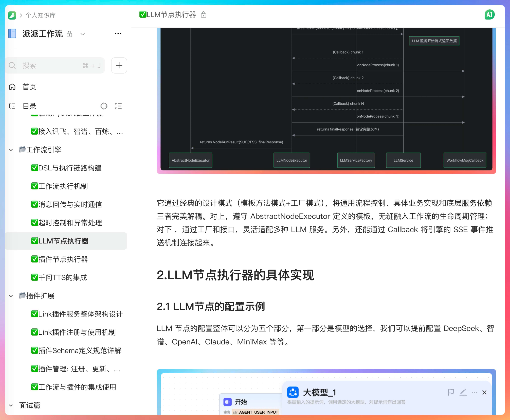The width and height of the screenshot is (510, 420).
Task: Click the edit pencil icon on 大模型_1 panel
Action: [463, 392]
